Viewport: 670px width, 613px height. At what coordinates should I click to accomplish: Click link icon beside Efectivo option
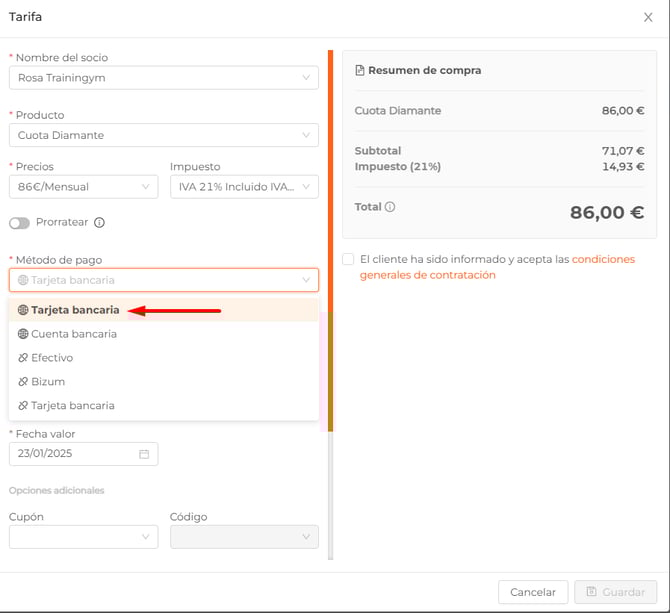(x=23, y=358)
